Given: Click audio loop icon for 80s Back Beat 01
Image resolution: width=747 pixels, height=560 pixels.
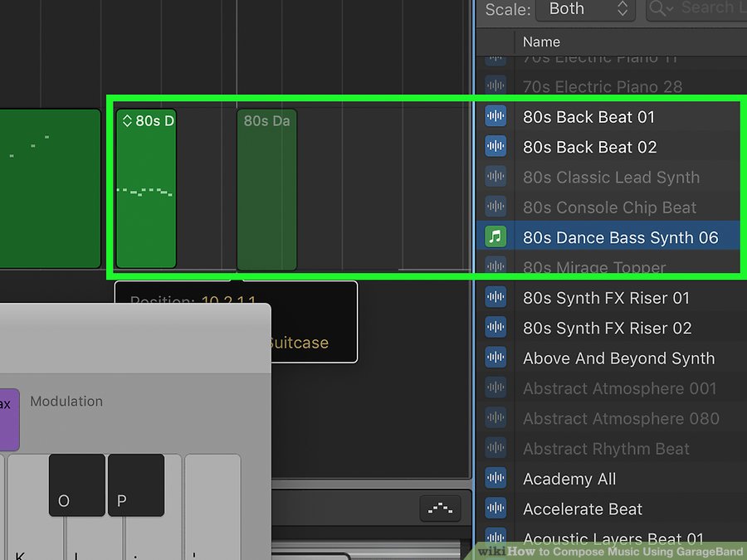Looking at the screenshot, I should tap(496, 116).
